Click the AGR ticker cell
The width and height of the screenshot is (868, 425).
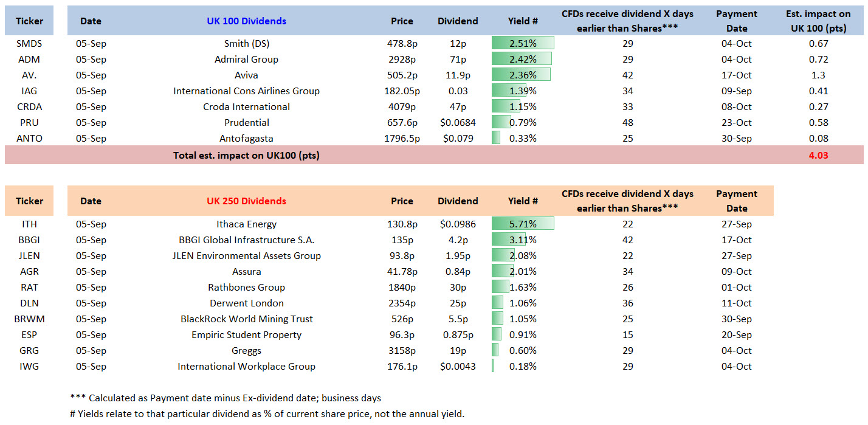[29, 272]
